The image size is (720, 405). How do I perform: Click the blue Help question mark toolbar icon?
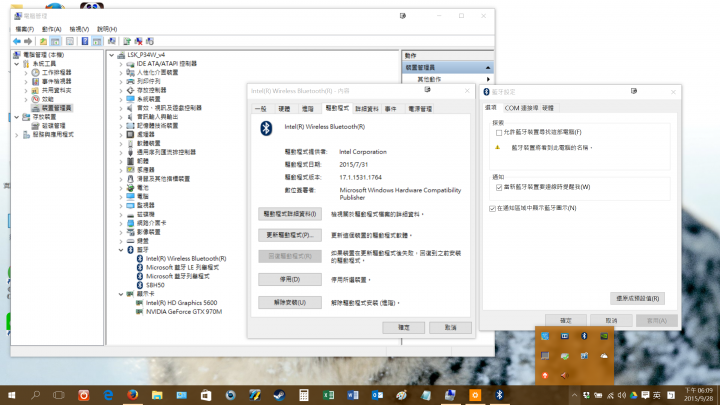tap(85, 41)
